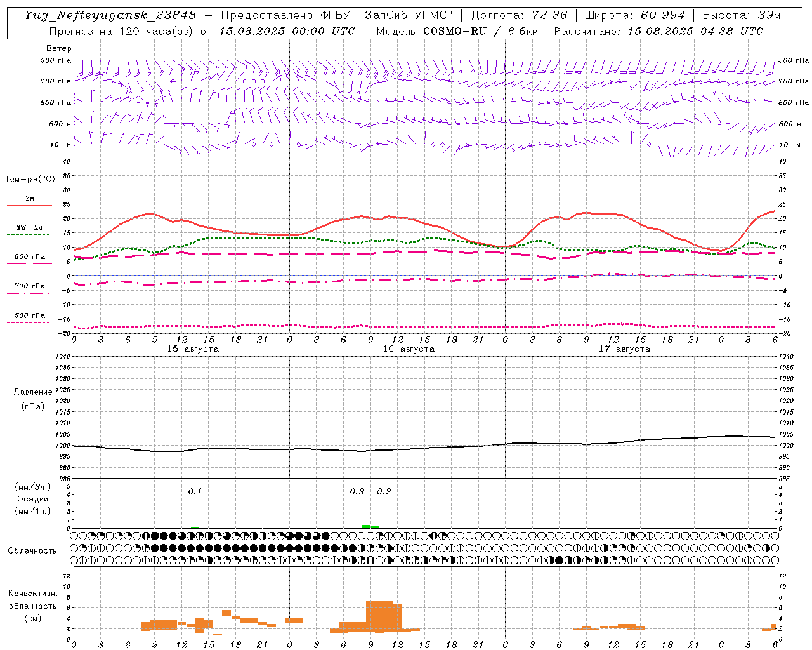Click the Td 2м legend label
This screenshot has height=650, width=812.
click(x=30, y=227)
